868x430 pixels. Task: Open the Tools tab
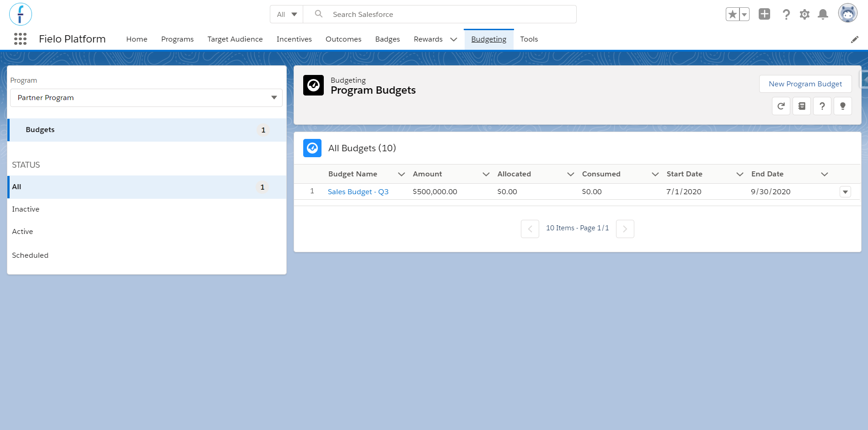coord(529,39)
